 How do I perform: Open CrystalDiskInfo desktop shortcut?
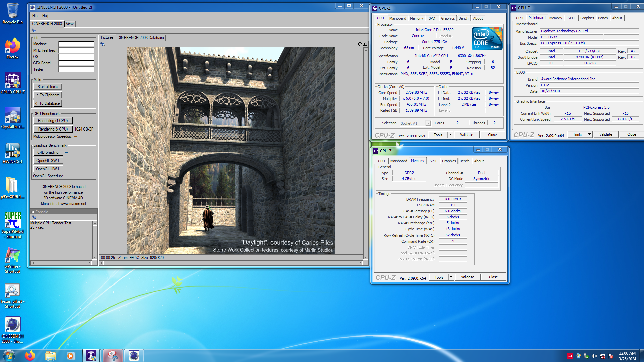(13, 118)
